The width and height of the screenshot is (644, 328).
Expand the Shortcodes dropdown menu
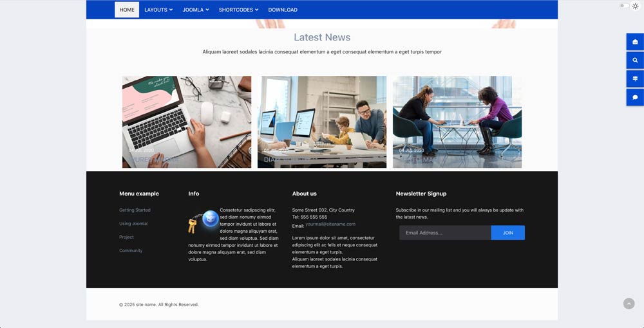point(238,10)
